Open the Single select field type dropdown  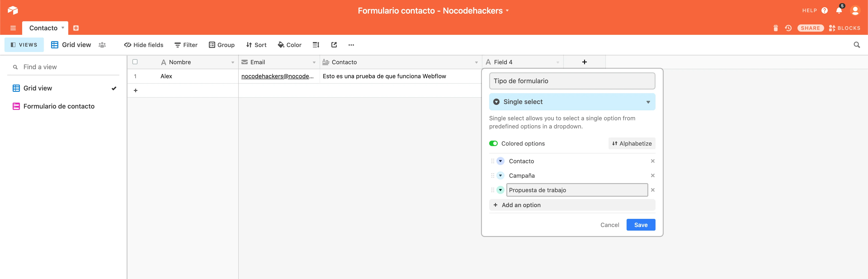572,102
